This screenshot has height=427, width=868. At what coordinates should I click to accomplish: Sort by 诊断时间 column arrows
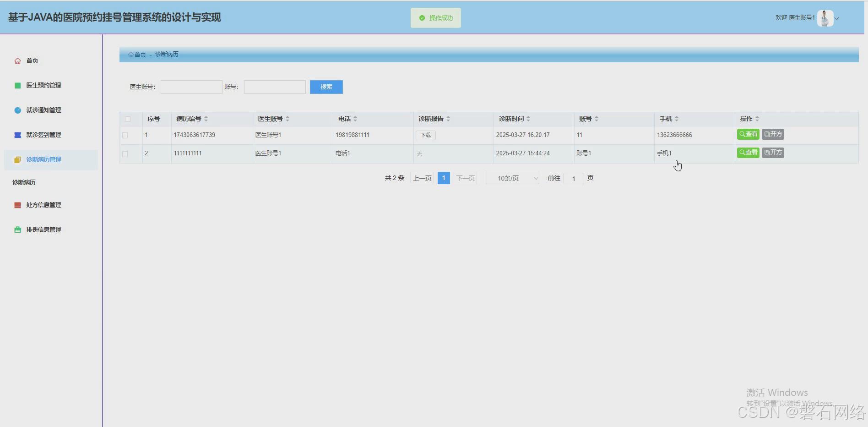click(x=528, y=119)
